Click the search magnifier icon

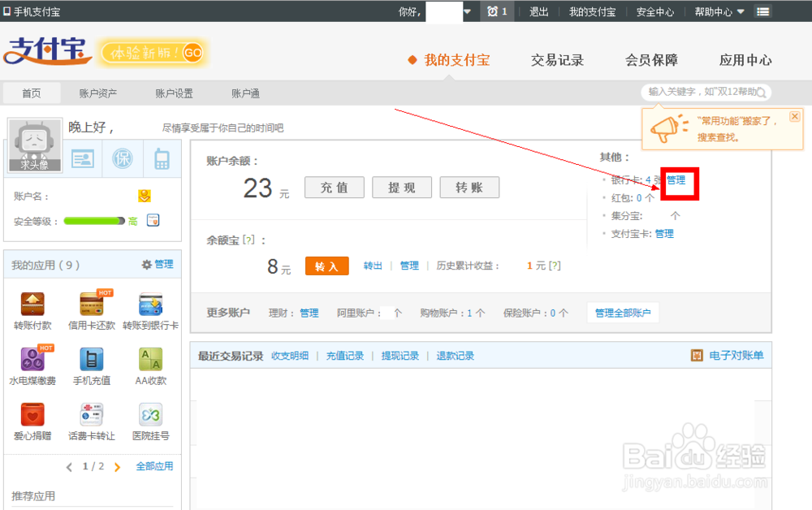pos(762,93)
